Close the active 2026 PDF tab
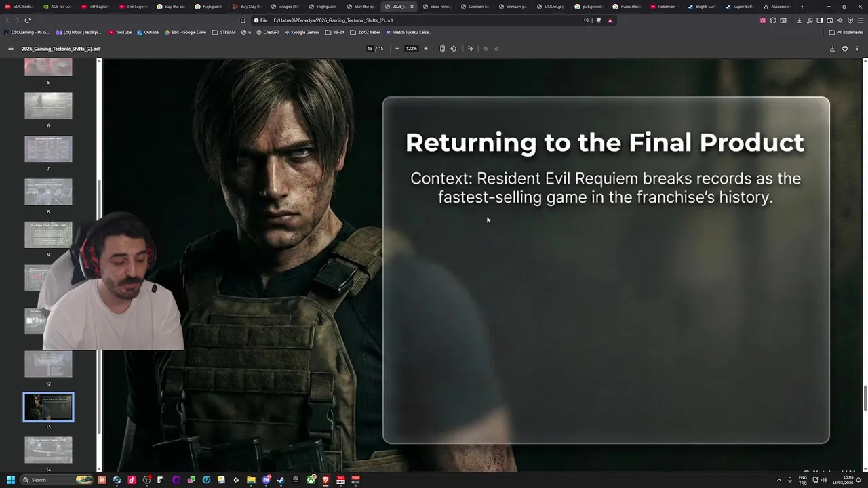This screenshot has width=868, height=488. pyautogui.click(x=412, y=7)
